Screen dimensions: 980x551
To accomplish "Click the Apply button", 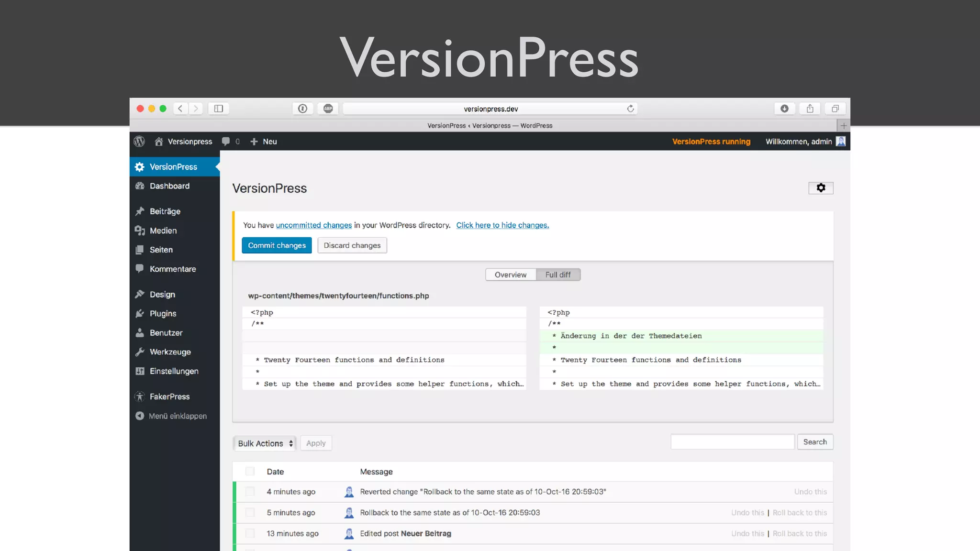I will pos(316,443).
